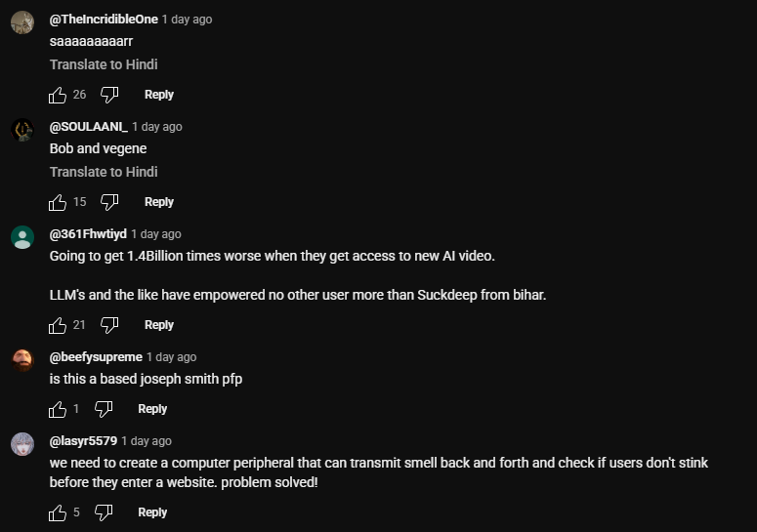Viewport: 757px width, 532px height.
Task: Dislike the comment by @beefysupreme
Action: click(104, 409)
